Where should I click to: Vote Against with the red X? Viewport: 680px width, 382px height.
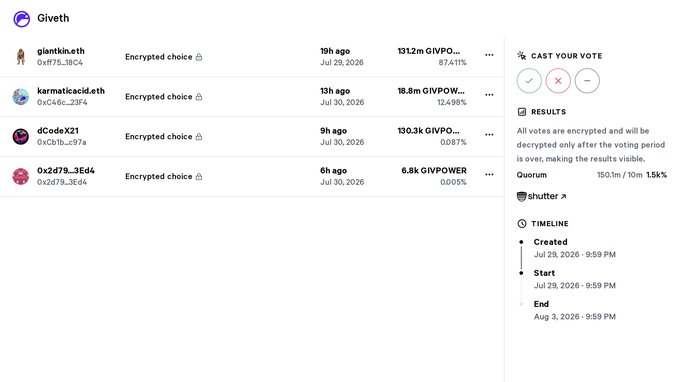tap(558, 81)
